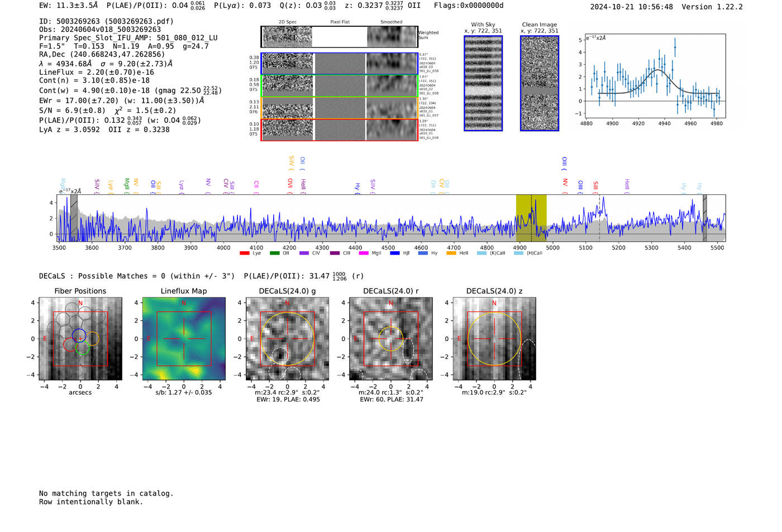Select the orange-bordered fiber spectrum row

339,108
